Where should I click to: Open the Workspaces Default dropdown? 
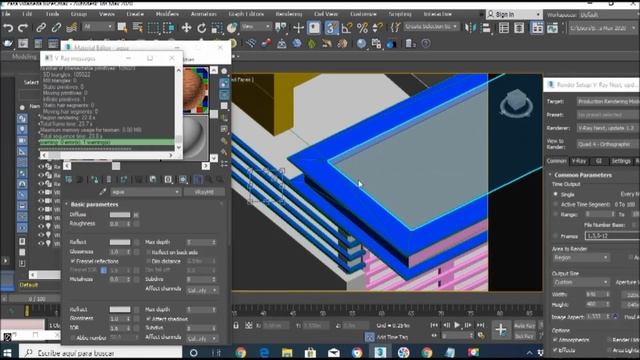pyautogui.click(x=608, y=15)
